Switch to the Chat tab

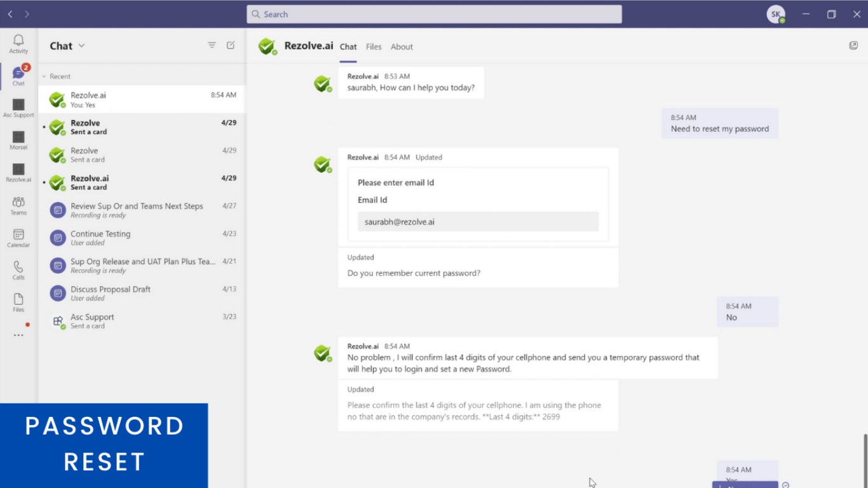pos(348,46)
